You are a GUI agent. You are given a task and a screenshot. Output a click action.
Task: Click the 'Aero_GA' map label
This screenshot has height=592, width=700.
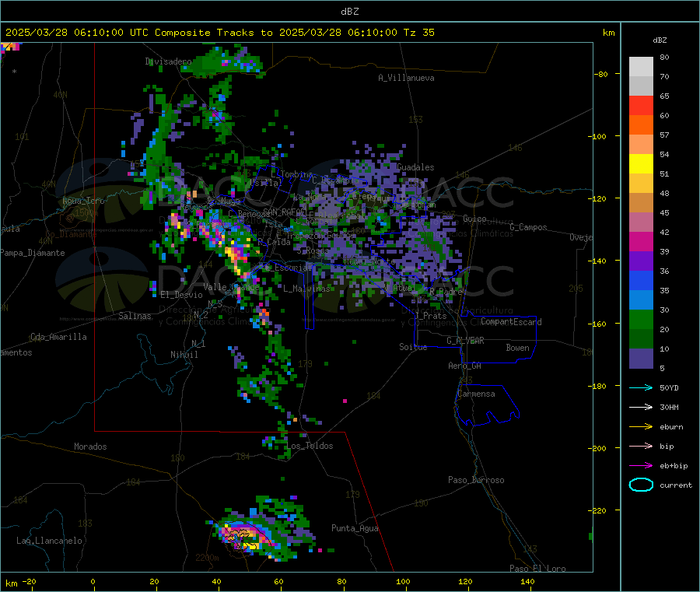465,366
